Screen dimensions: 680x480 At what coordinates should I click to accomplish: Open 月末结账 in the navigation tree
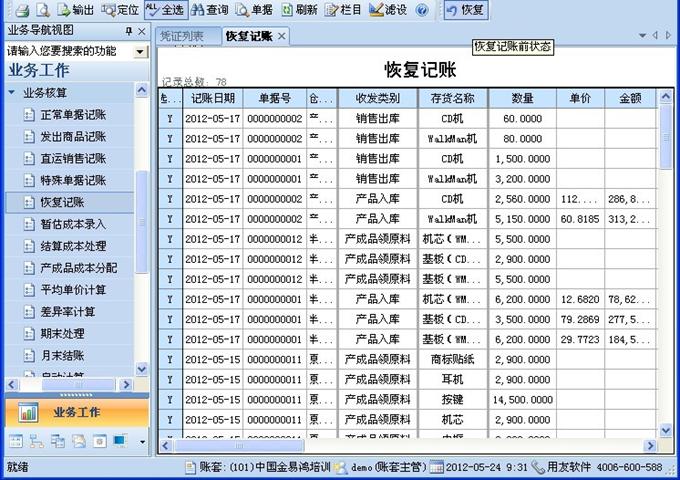(x=62, y=356)
